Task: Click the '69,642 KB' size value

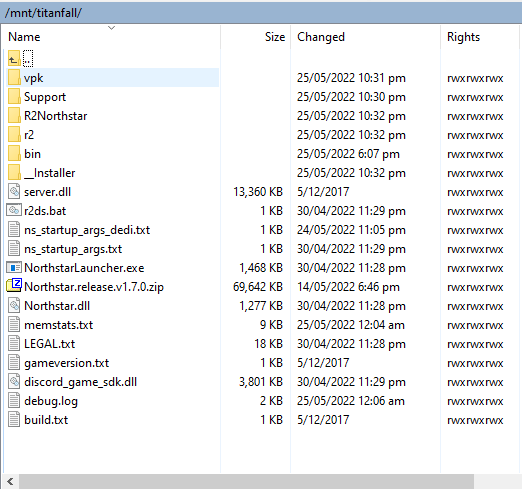Action: click(258, 287)
